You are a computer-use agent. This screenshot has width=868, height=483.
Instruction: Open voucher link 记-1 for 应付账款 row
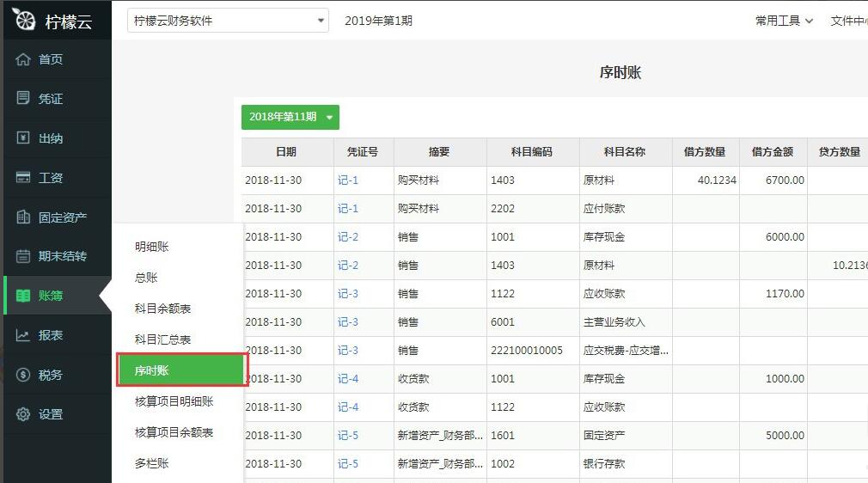tap(348, 208)
